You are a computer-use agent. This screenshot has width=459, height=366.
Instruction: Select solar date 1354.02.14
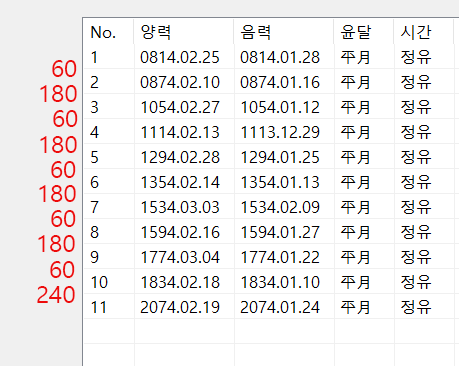[x=180, y=182]
